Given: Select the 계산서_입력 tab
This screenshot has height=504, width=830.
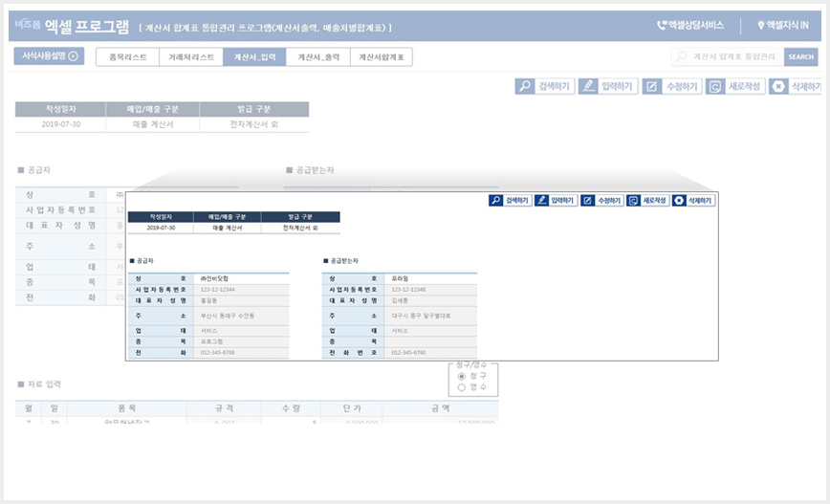Looking at the screenshot, I should pyautogui.click(x=254, y=57).
